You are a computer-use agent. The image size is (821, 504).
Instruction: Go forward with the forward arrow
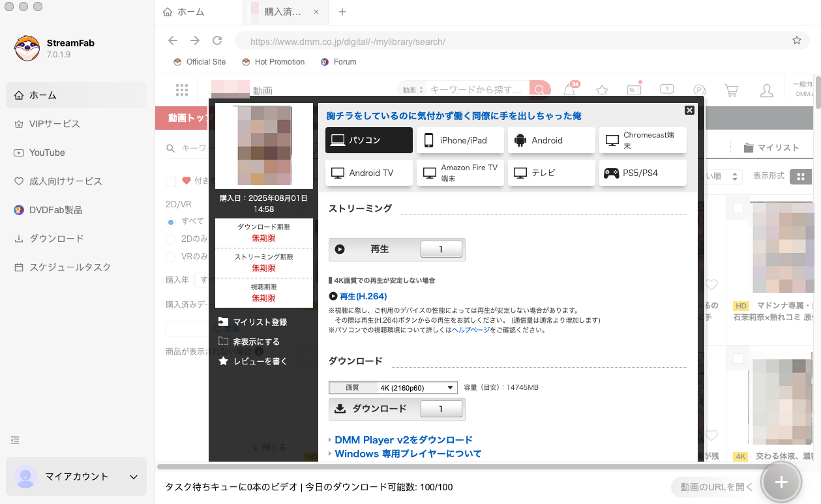[195, 40]
